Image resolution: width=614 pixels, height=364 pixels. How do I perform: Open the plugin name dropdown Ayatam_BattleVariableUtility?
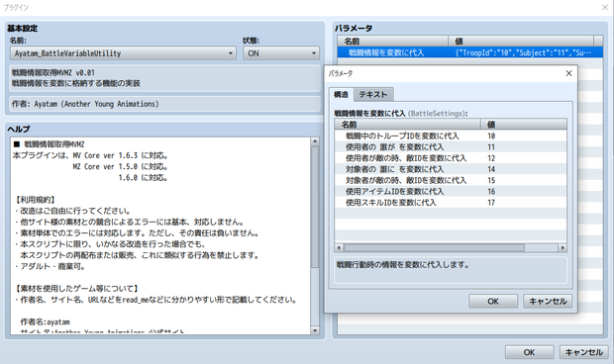click(x=123, y=53)
